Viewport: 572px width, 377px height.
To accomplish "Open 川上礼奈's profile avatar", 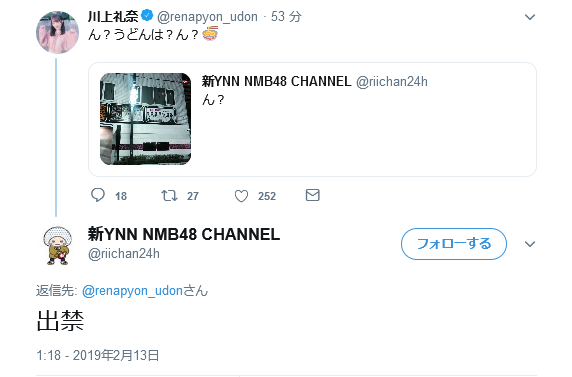I will point(57,32).
